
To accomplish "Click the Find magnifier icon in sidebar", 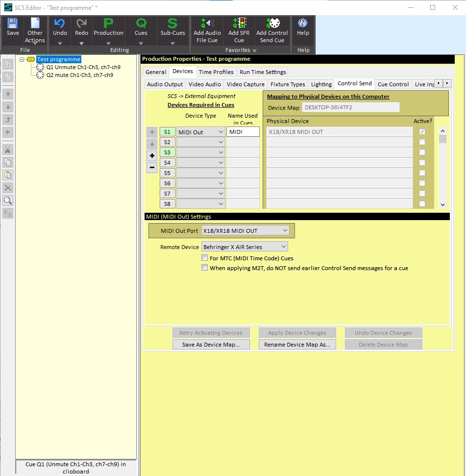I will click(8, 200).
